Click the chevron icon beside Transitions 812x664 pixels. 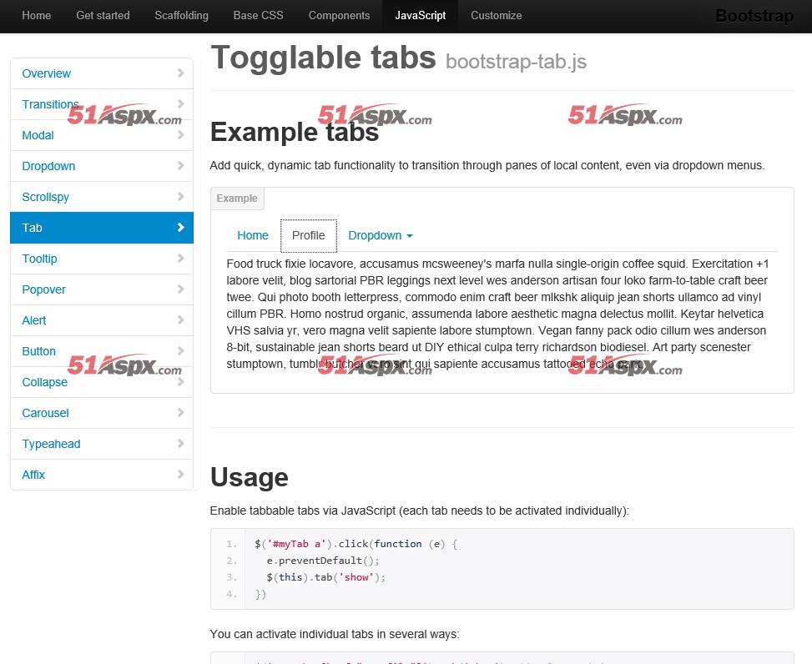[x=180, y=104]
